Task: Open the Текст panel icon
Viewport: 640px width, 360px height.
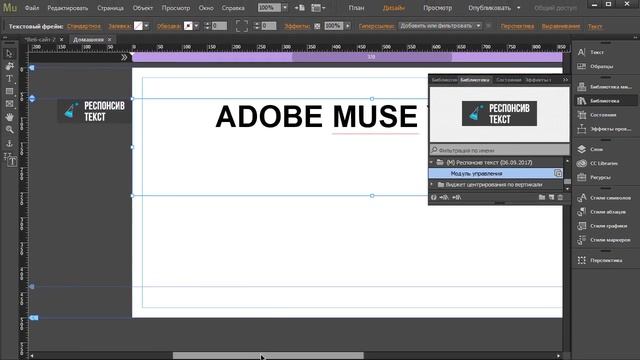Action: pos(582,52)
